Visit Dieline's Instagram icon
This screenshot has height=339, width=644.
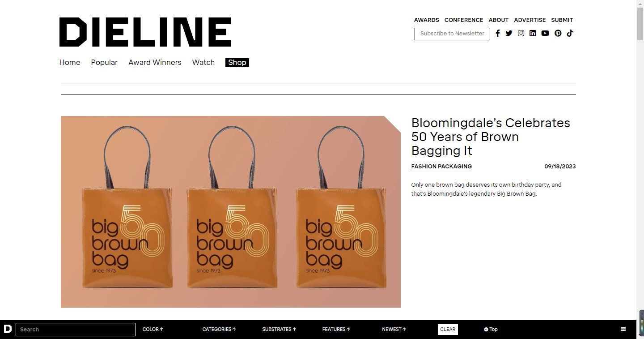pos(521,33)
